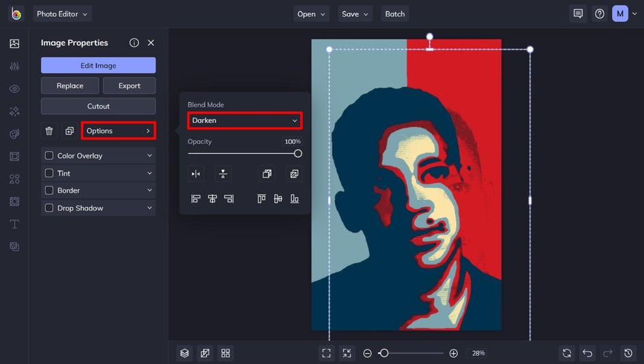Open the Save menu
644x364 pixels.
pyautogui.click(x=355, y=14)
